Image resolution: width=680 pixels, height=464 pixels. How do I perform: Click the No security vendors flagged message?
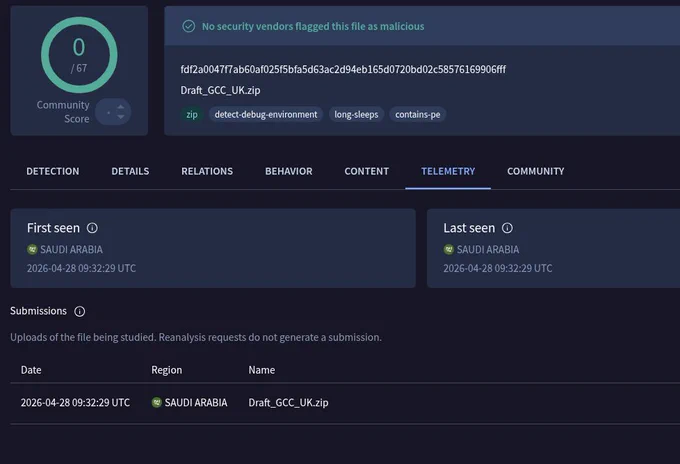tap(313, 26)
